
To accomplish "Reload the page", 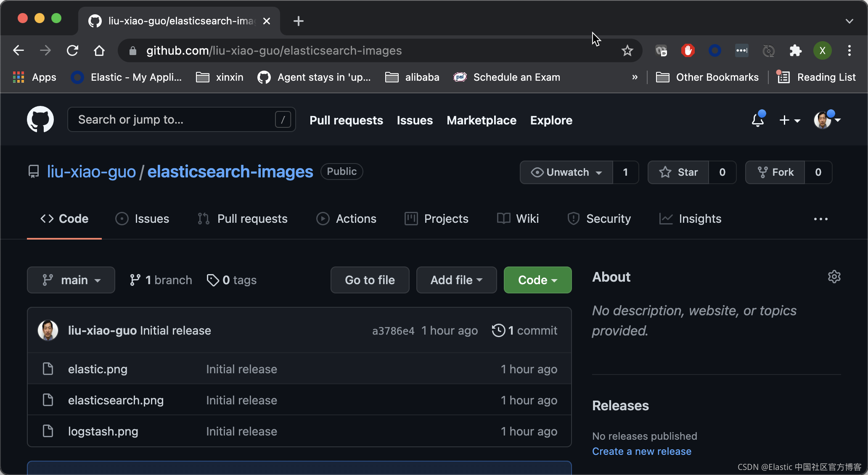I will [72, 50].
